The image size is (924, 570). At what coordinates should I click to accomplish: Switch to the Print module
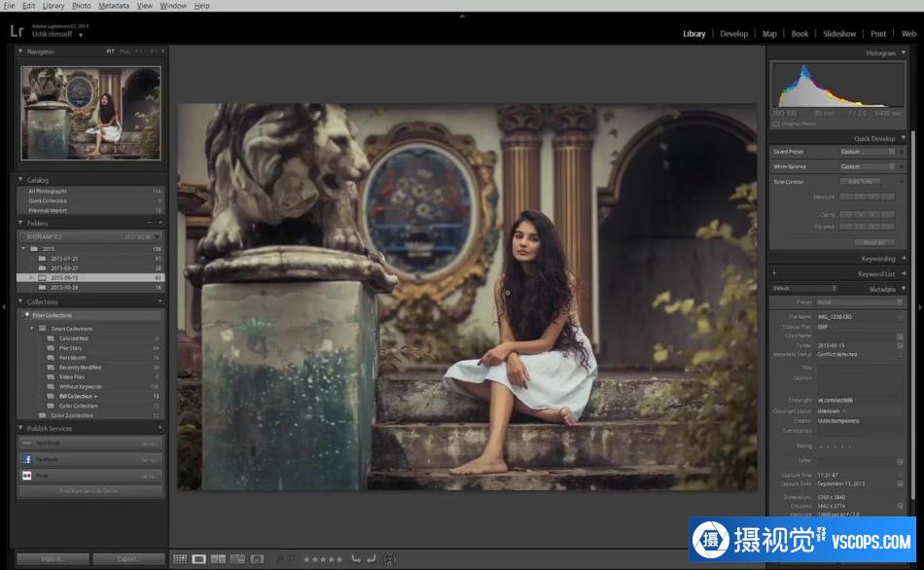click(878, 34)
